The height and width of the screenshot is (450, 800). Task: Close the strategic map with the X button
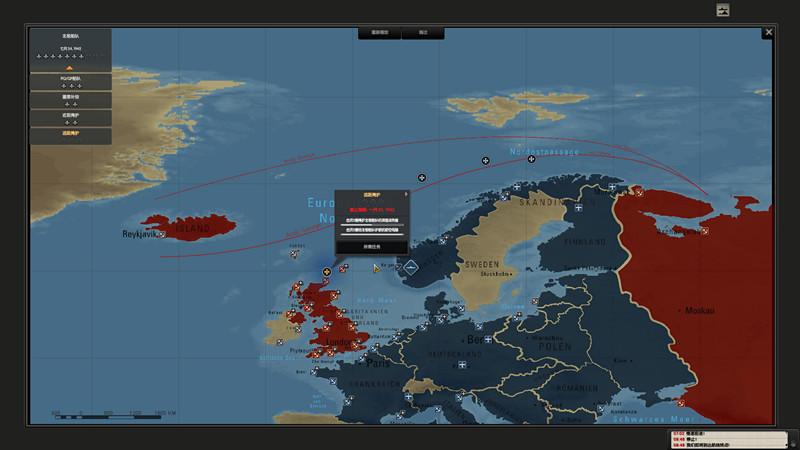(x=768, y=33)
